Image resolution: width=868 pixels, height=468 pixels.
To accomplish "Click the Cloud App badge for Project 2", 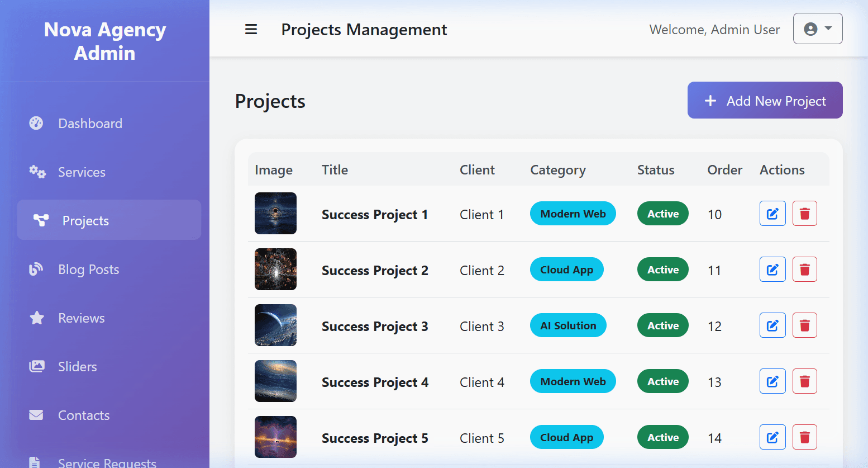I will tap(567, 270).
